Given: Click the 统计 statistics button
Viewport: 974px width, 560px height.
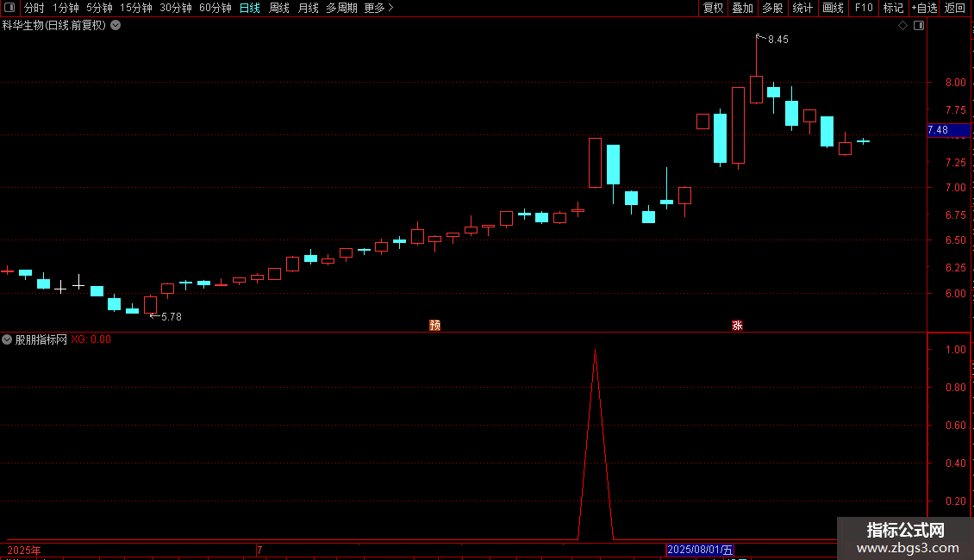Looking at the screenshot, I should click(x=802, y=8).
